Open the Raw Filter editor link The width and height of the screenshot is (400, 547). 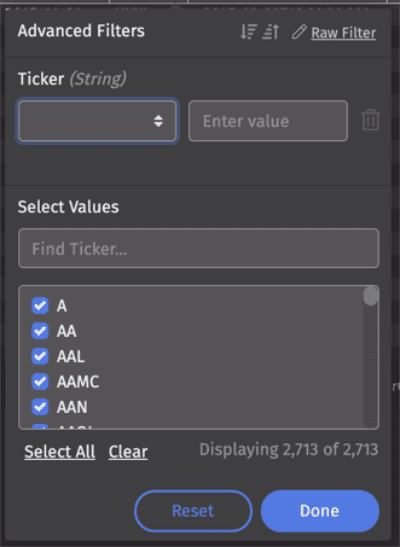point(344,33)
